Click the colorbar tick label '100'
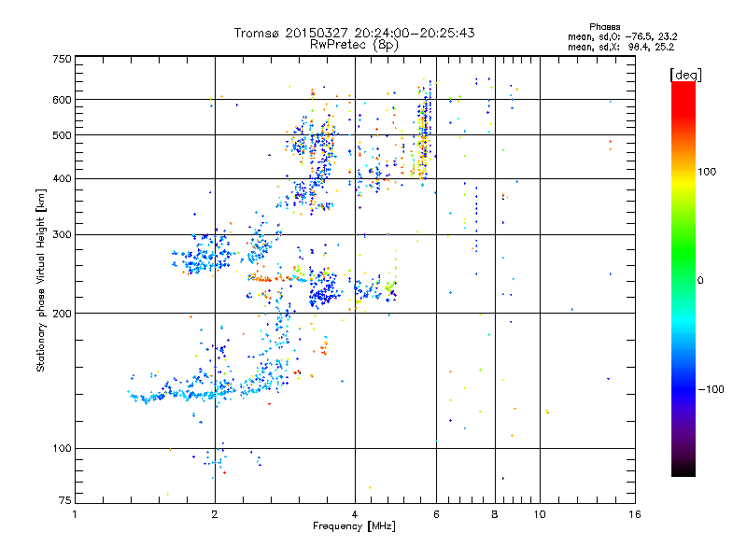 tap(707, 172)
